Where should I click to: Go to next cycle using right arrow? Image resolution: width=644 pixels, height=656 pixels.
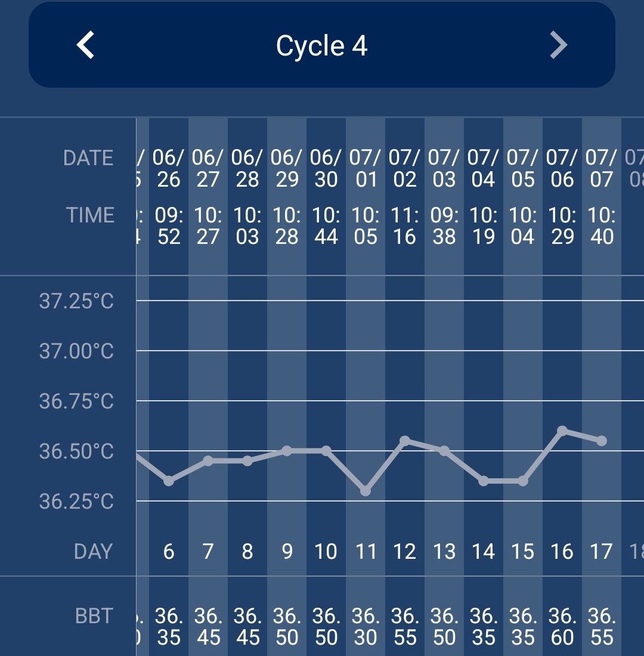[x=558, y=45]
